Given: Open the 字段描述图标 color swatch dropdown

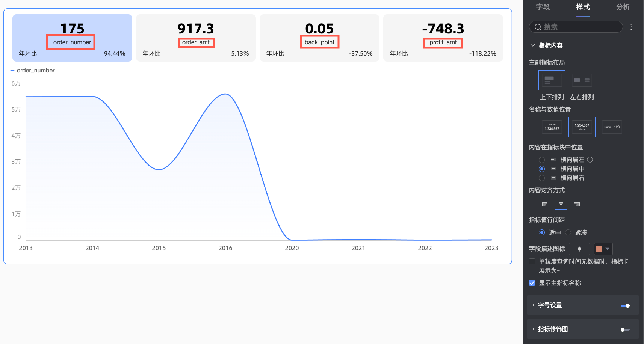Looking at the screenshot, I should (x=603, y=249).
